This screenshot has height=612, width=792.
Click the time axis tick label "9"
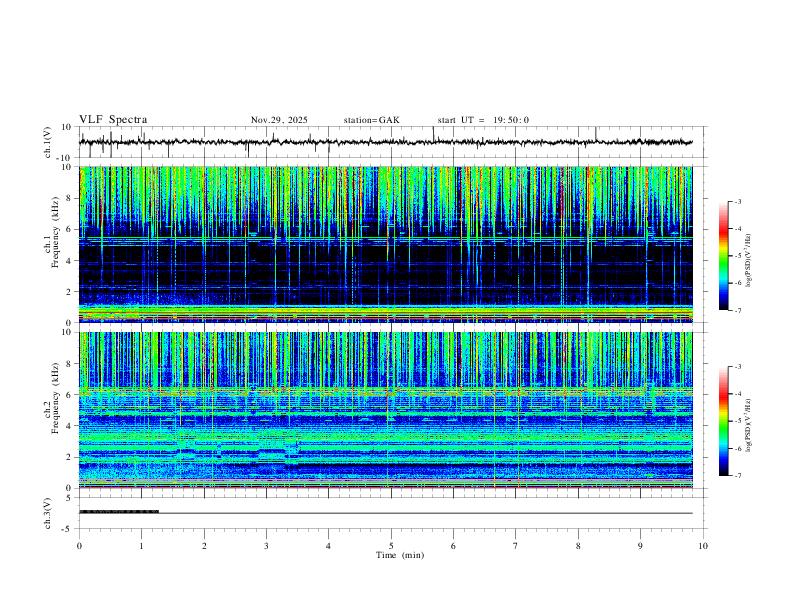tap(640, 546)
